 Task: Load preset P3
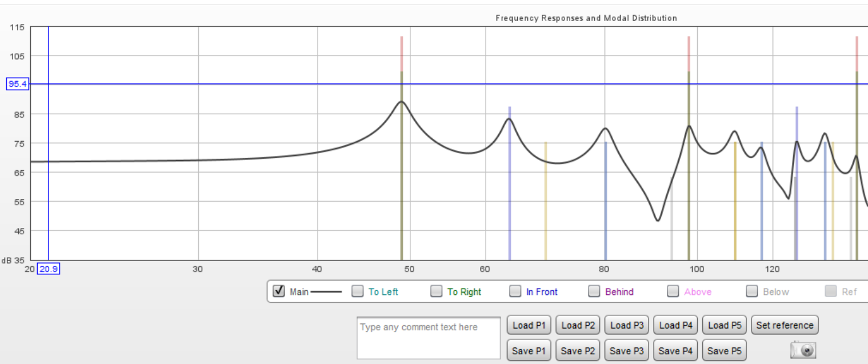point(627,325)
